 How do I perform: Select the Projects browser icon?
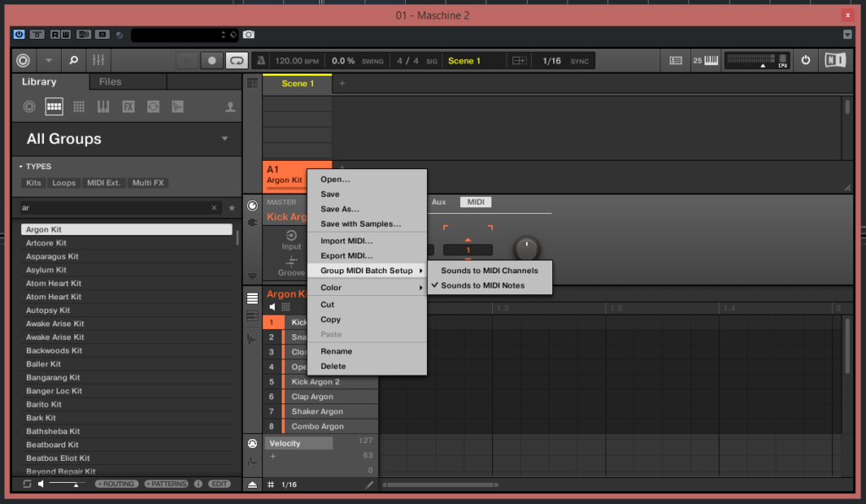tap(29, 107)
